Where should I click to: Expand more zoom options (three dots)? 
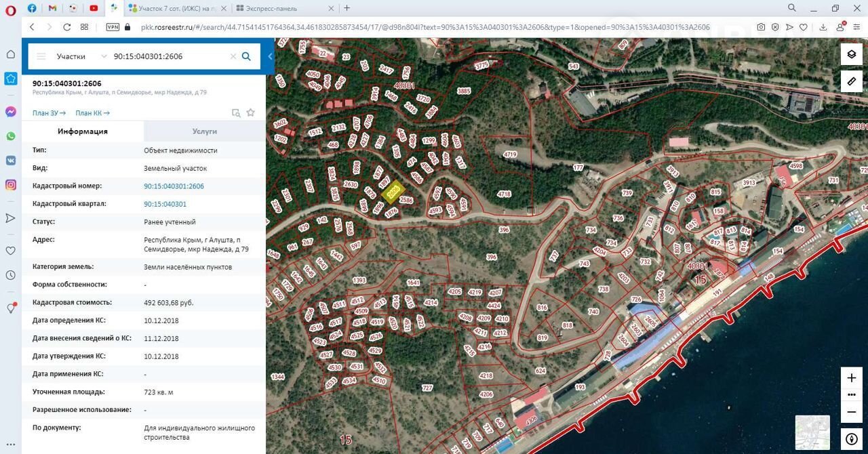852,394
